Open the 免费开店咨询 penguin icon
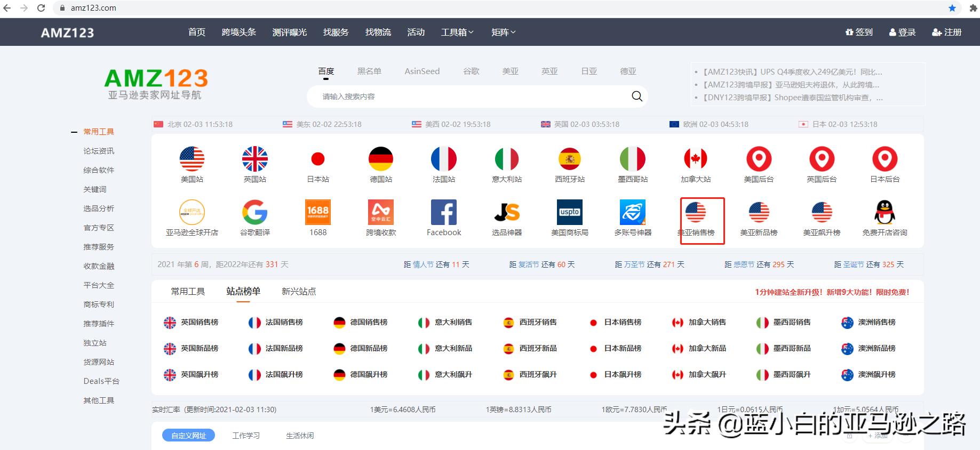This screenshot has height=450, width=980. [885, 212]
